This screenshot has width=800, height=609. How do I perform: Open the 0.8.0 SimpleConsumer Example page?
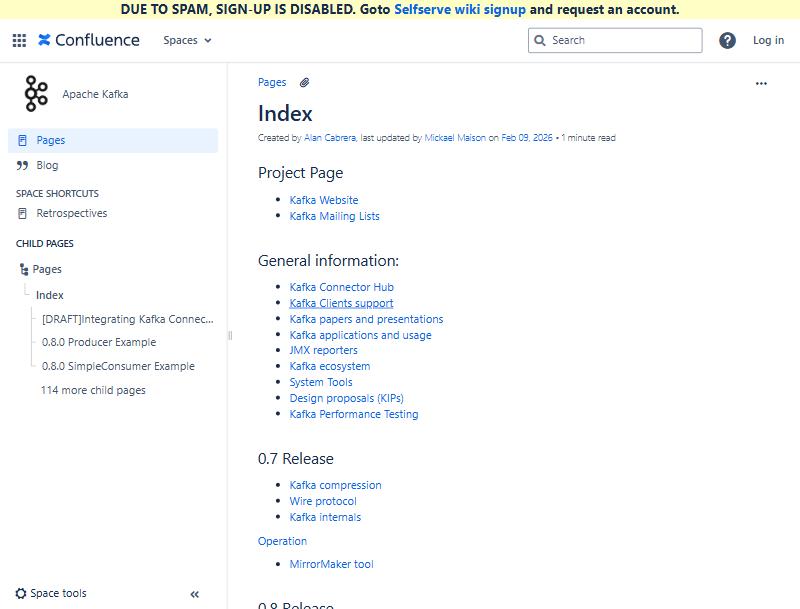118,366
